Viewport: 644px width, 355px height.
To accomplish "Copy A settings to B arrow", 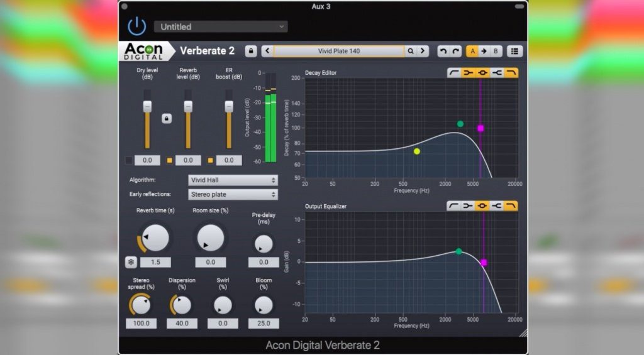I will [484, 52].
